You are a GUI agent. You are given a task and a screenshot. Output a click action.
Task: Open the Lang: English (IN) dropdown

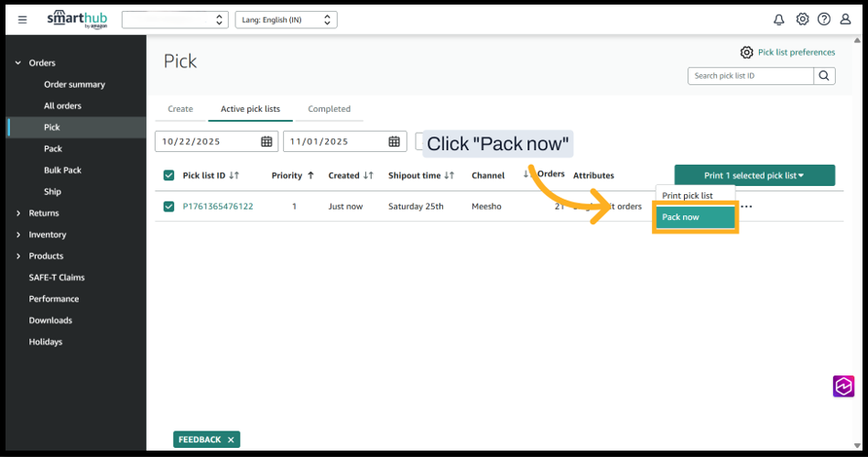[286, 19]
